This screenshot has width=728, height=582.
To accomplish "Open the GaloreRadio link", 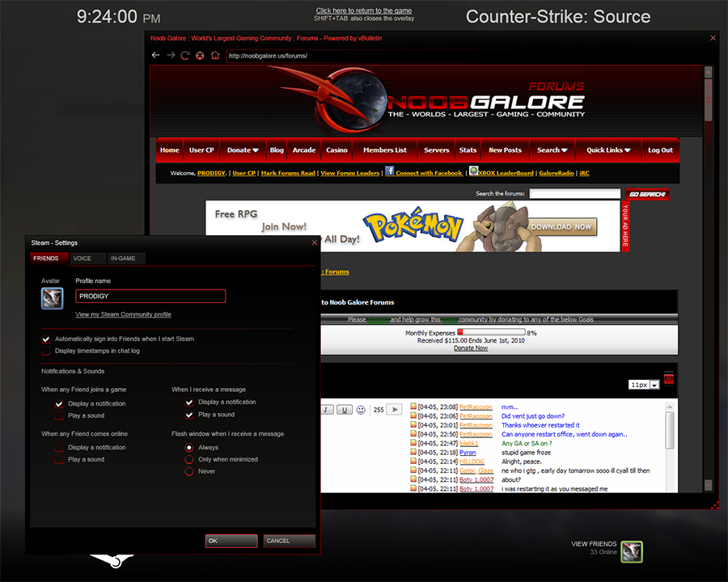I will pos(557,173).
